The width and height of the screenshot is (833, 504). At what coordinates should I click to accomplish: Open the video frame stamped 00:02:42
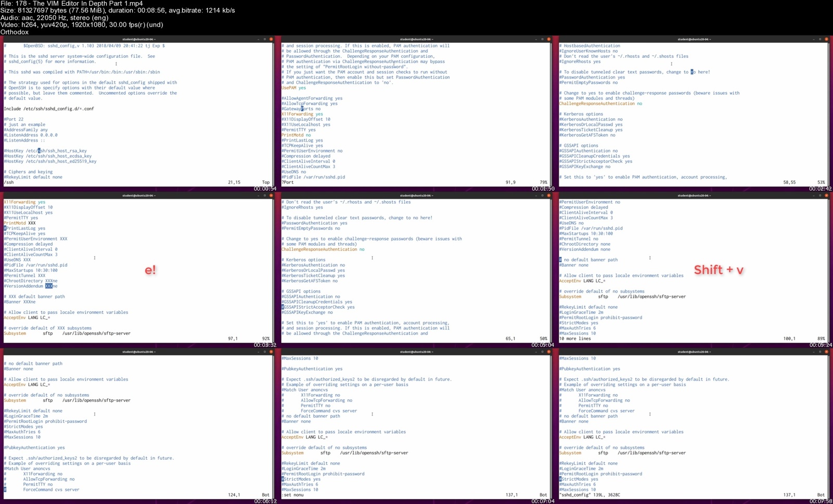tap(694, 113)
